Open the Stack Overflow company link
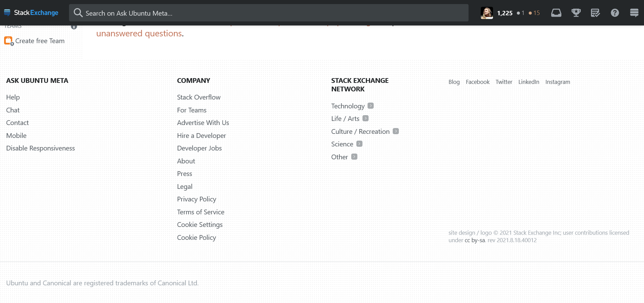644x303 pixels. (199, 97)
